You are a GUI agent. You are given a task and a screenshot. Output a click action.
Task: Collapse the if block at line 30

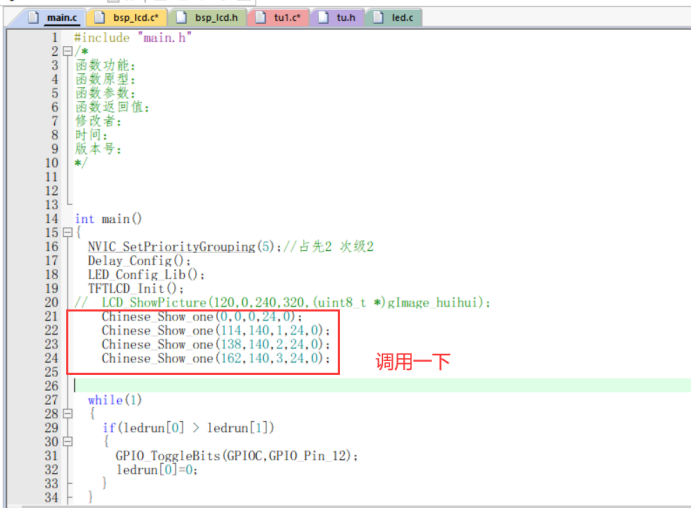(68, 441)
